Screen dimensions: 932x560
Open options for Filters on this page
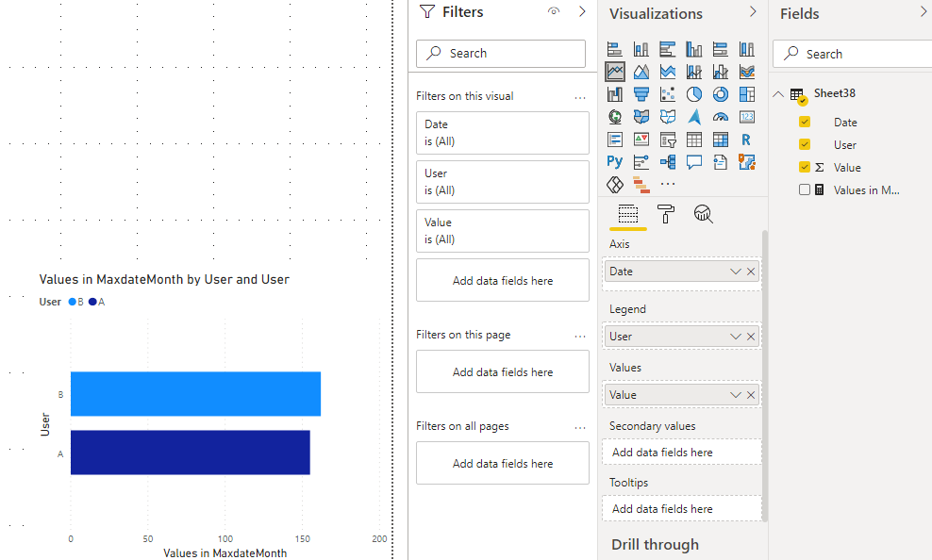(x=580, y=336)
